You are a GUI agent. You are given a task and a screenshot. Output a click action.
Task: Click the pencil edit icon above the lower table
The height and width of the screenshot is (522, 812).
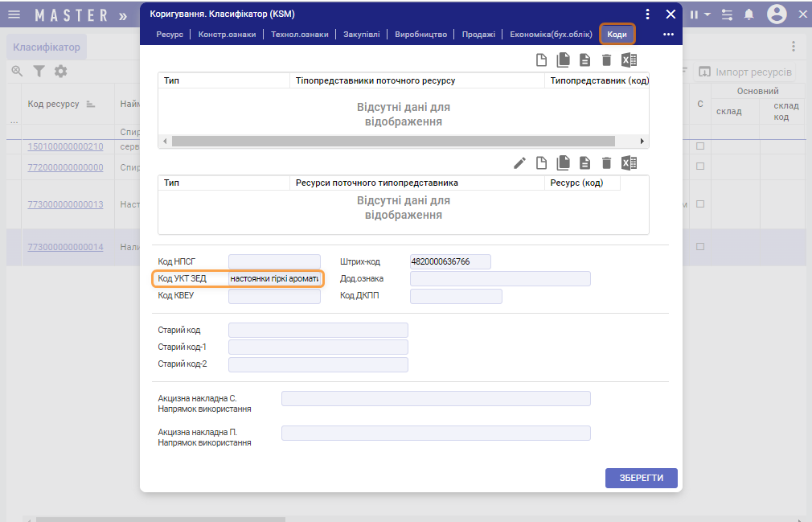point(520,162)
